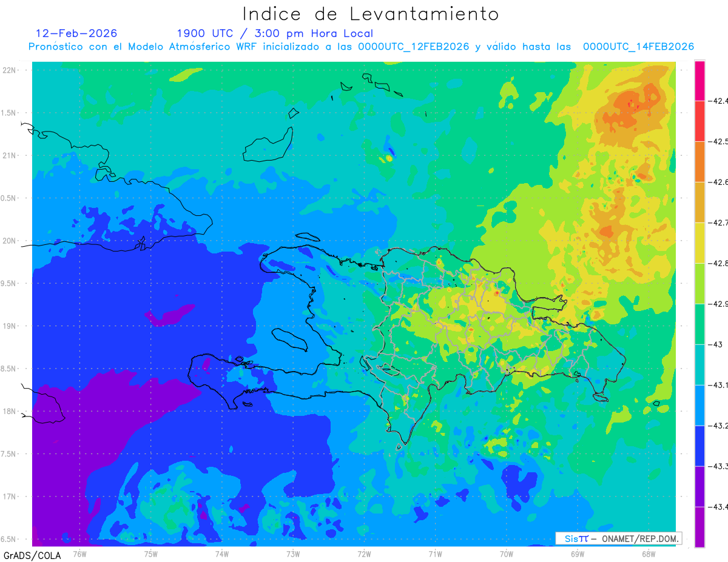Screen dimensions: 728x562
Task: Click the 'GrADS/COLA' label
Action: [32, 555]
